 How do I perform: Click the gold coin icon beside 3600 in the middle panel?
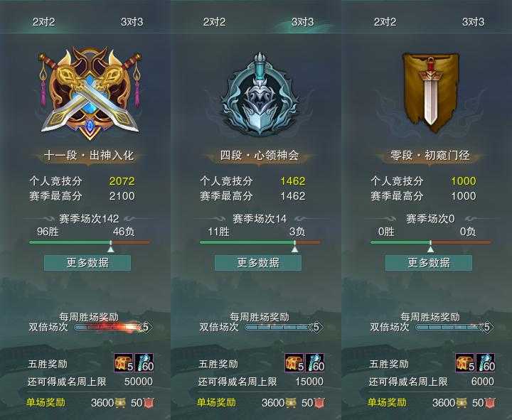[291, 403]
